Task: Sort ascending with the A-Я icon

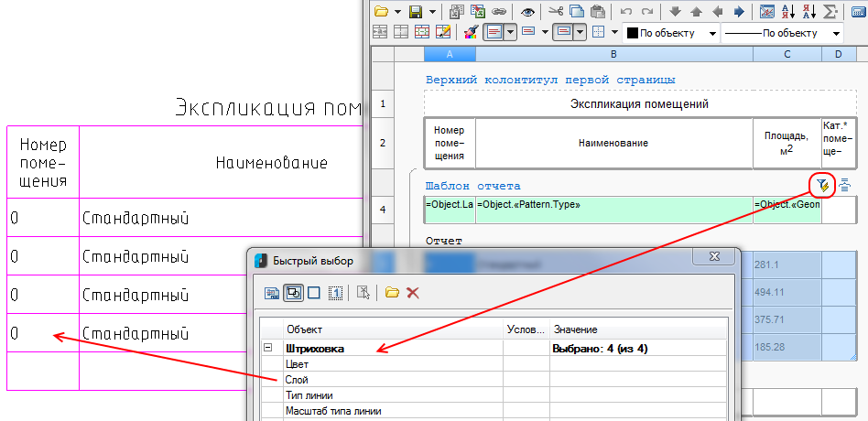Action: pos(787,11)
